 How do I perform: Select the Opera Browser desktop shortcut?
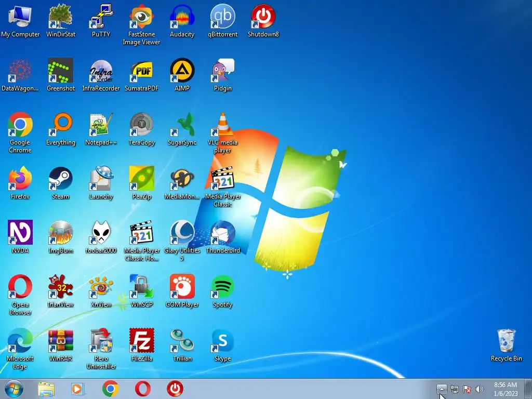(x=20, y=295)
